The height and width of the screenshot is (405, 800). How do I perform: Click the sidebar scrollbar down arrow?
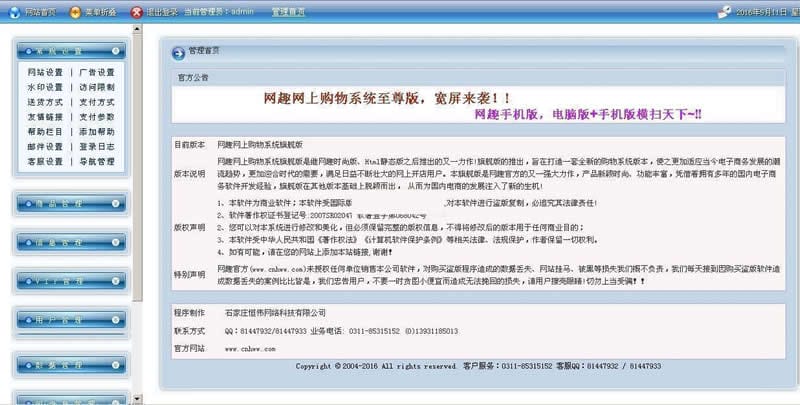pos(137,398)
